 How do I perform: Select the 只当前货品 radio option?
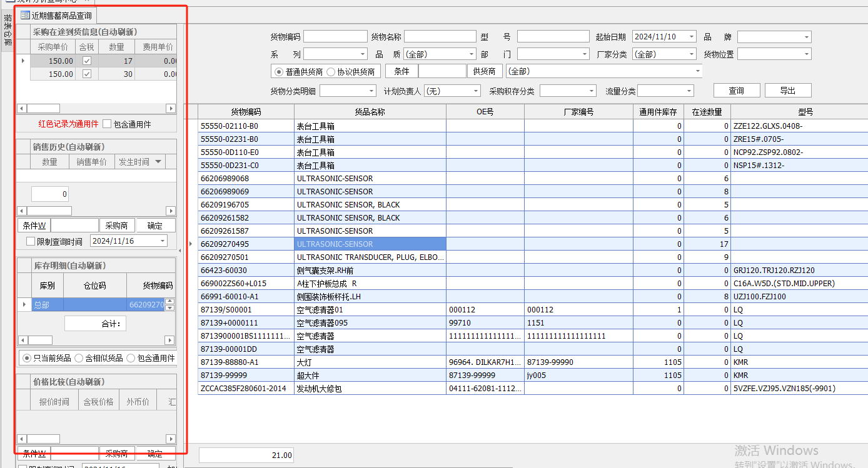tap(26, 358)
